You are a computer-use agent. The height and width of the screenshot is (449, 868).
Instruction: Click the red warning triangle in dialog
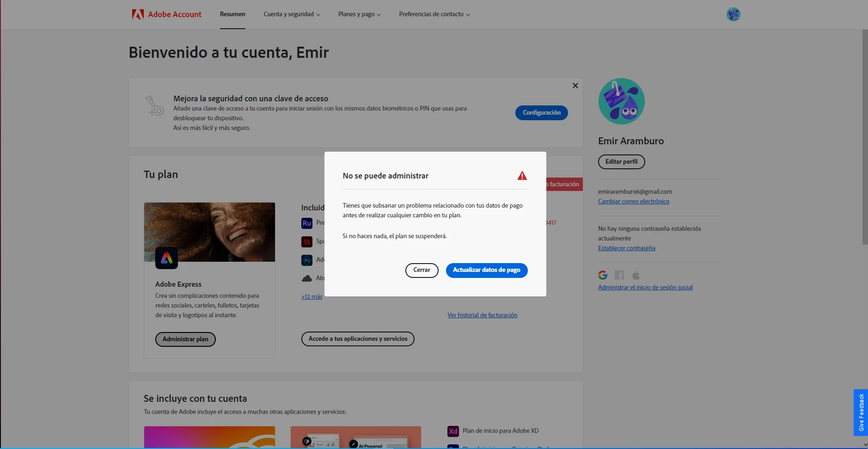522,176
